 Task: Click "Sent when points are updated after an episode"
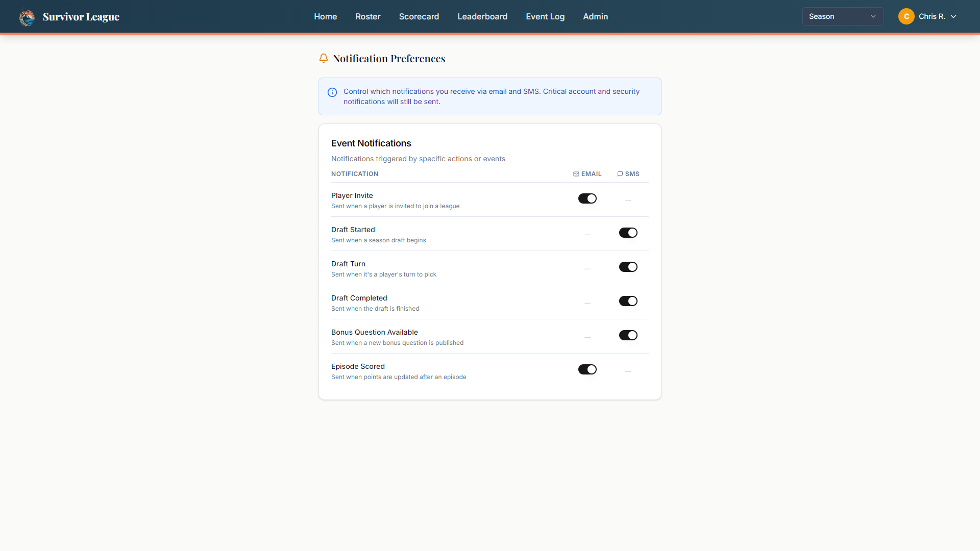tap(399, 377)
